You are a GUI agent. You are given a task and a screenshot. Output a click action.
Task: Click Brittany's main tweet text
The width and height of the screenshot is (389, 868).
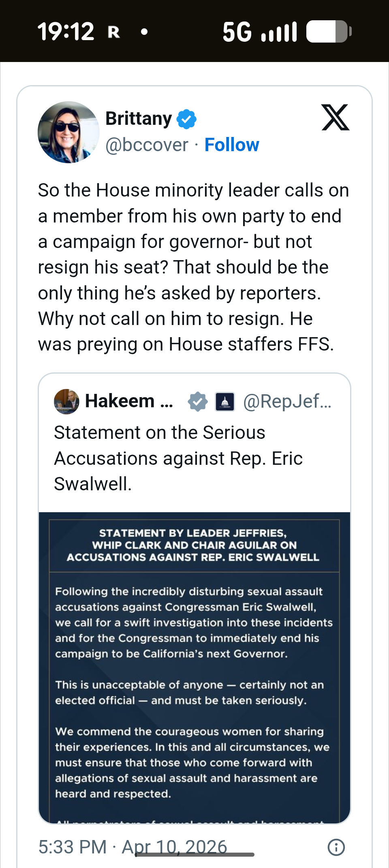[193, 267]
